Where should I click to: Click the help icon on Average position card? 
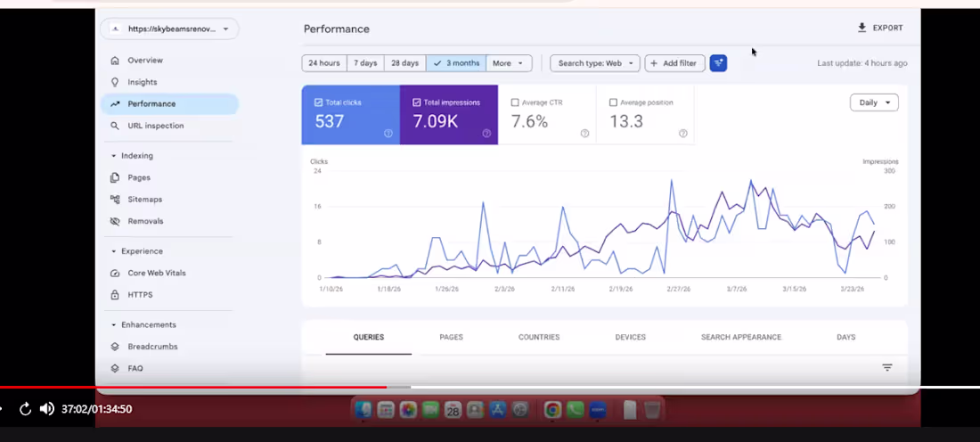coord(682,133)
